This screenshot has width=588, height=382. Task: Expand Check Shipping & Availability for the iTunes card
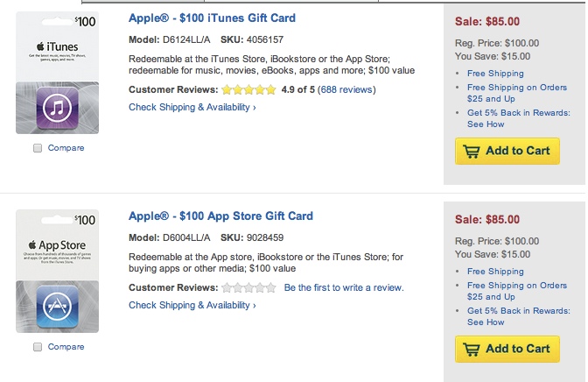coord(192,107)
